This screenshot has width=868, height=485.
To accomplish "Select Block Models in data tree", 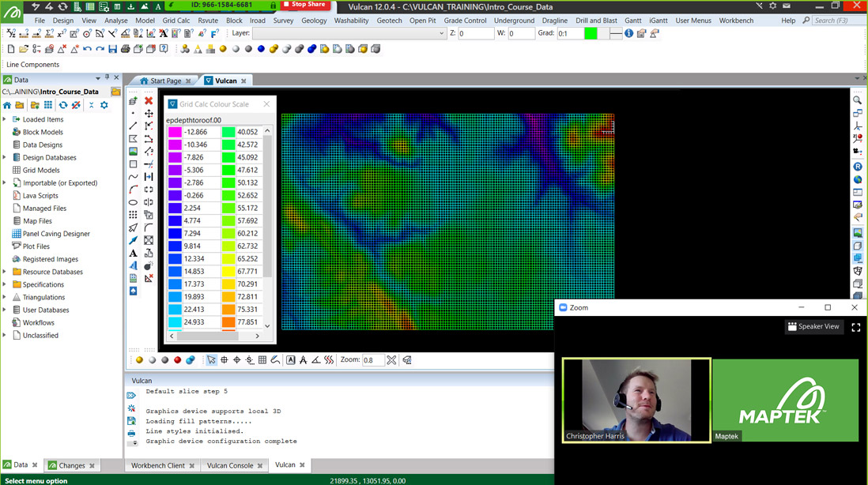I will pyautogui.click(x=43, y=132).
